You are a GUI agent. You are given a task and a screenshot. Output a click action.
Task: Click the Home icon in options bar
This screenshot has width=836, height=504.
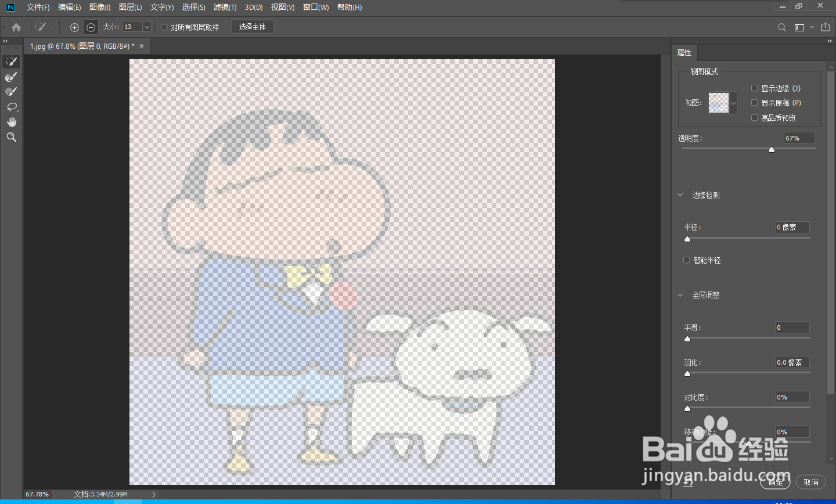[16, 27]
